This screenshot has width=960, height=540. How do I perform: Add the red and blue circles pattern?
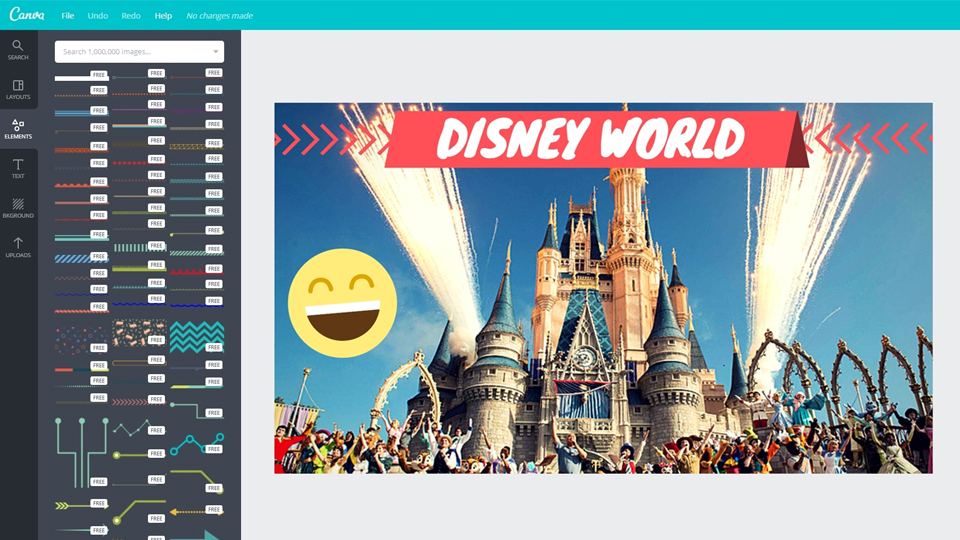[81, 339]
